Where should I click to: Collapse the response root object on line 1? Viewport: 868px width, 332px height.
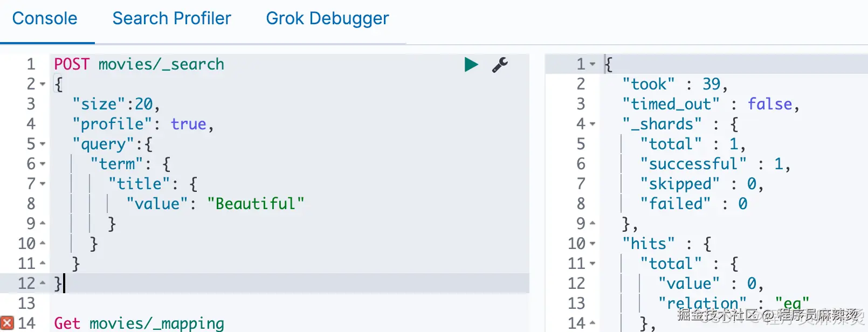[x=593, y=65]
